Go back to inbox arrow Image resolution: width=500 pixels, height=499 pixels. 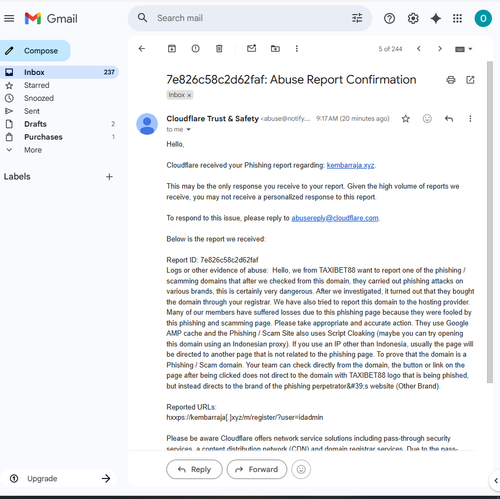pyautogui.click(x=142, y=49)
